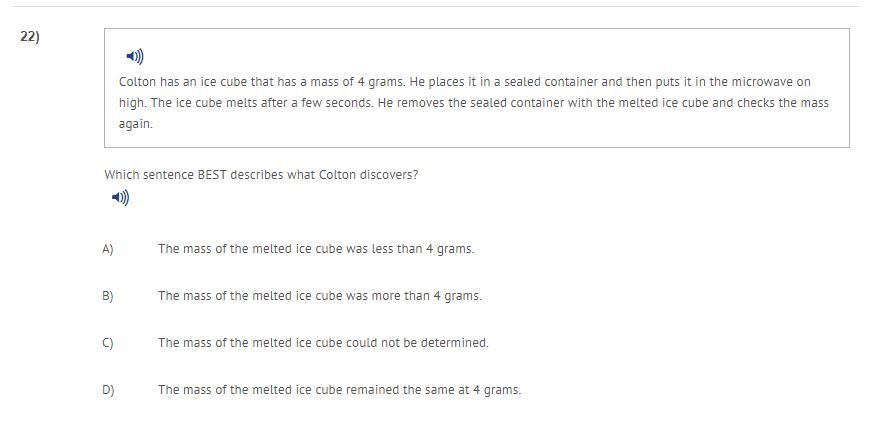The width and height of the screenshot is (877, 430).
Task: Click the 'Which sentence BEST describes' question text
Action: click(x=261, y=175)
